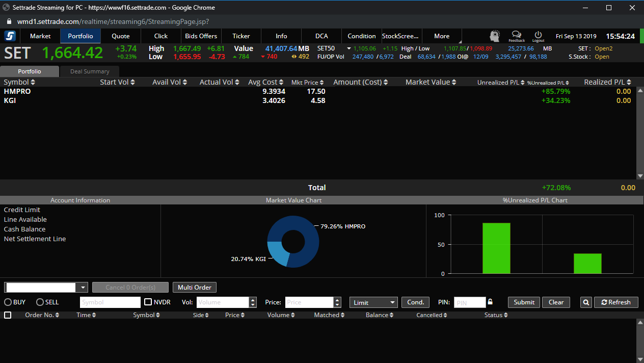The width and height of the screenshot is (644, 363).
Task: Sort the portfolio by Symbol column arrows
Action: [33, 82]
